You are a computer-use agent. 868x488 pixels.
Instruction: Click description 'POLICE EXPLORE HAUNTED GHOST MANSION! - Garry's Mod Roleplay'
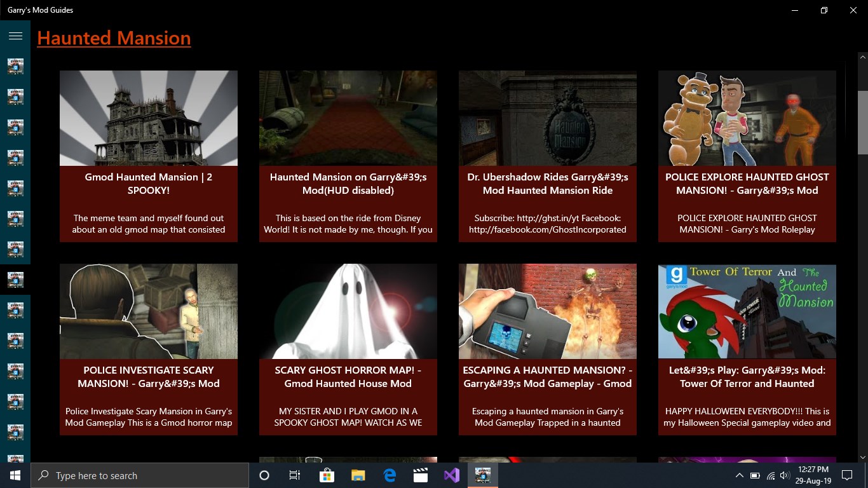(x=747, y=224)
